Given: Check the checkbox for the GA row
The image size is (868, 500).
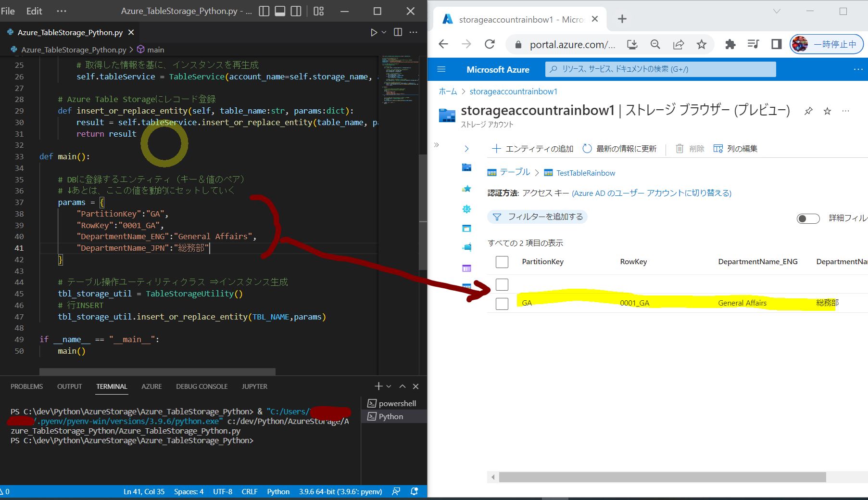Looking at the screenshot, I should tap(502, 304).
